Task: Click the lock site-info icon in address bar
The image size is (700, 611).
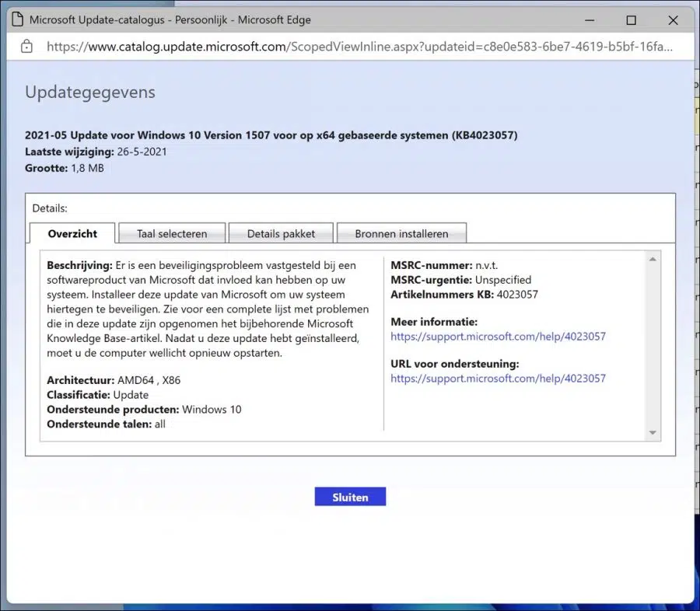Action: (26, 47)
